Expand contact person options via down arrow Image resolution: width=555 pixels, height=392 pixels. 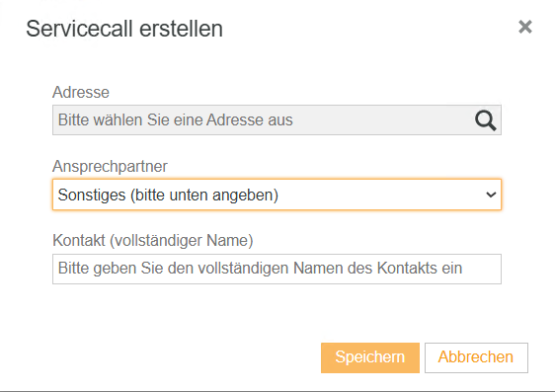click(x=491, y=195)
